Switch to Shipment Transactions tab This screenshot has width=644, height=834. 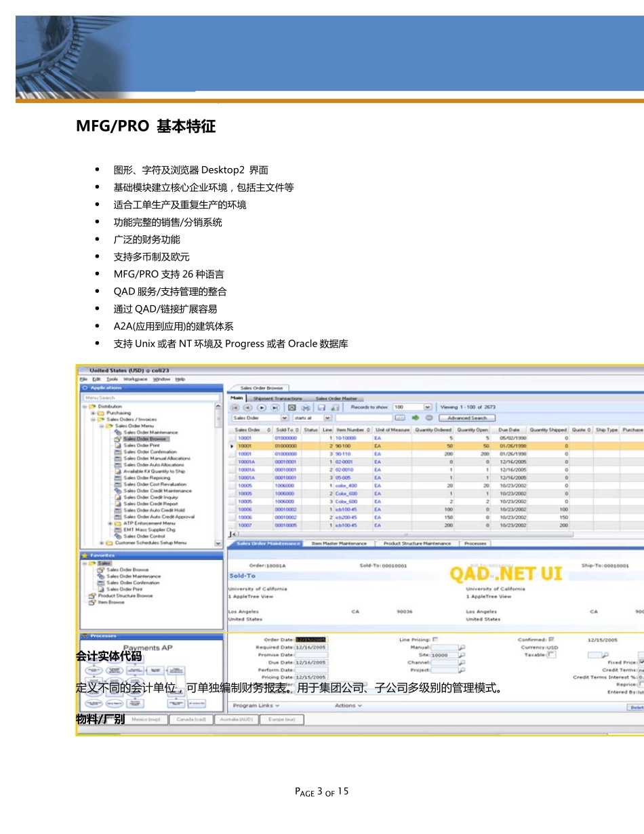point(278,399)
